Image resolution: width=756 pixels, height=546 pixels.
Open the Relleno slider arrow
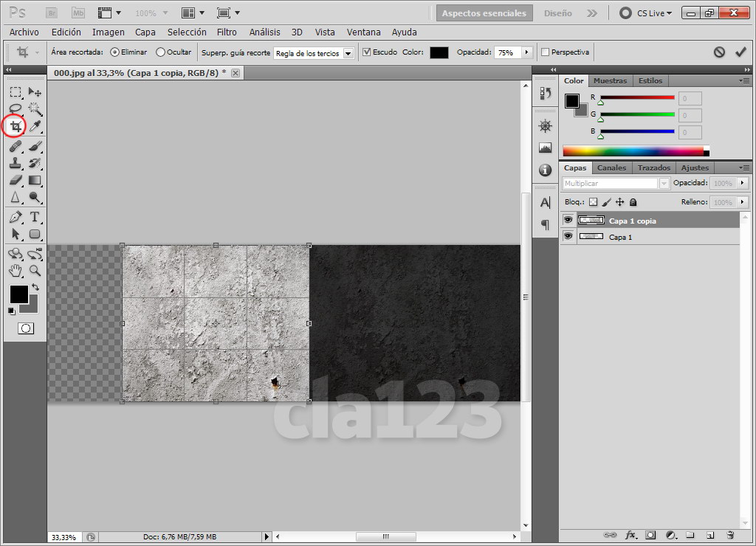pos(743,202)
